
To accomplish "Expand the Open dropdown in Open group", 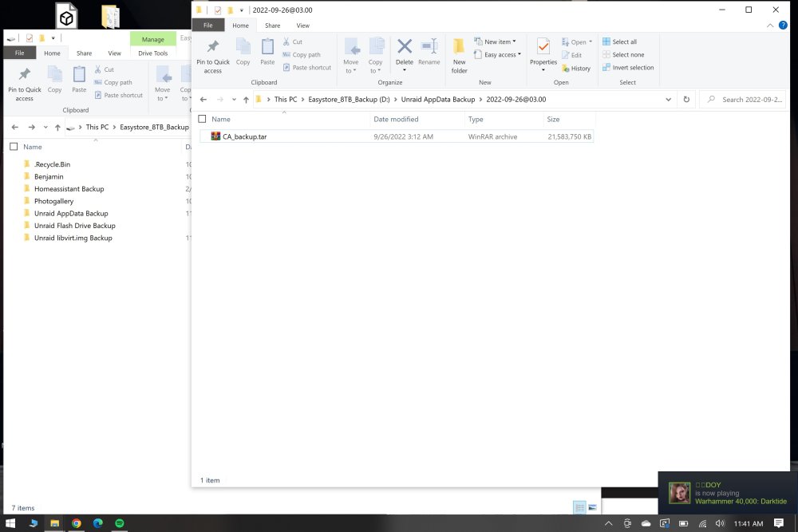I will pyautogui.click(x=577, y=42).
